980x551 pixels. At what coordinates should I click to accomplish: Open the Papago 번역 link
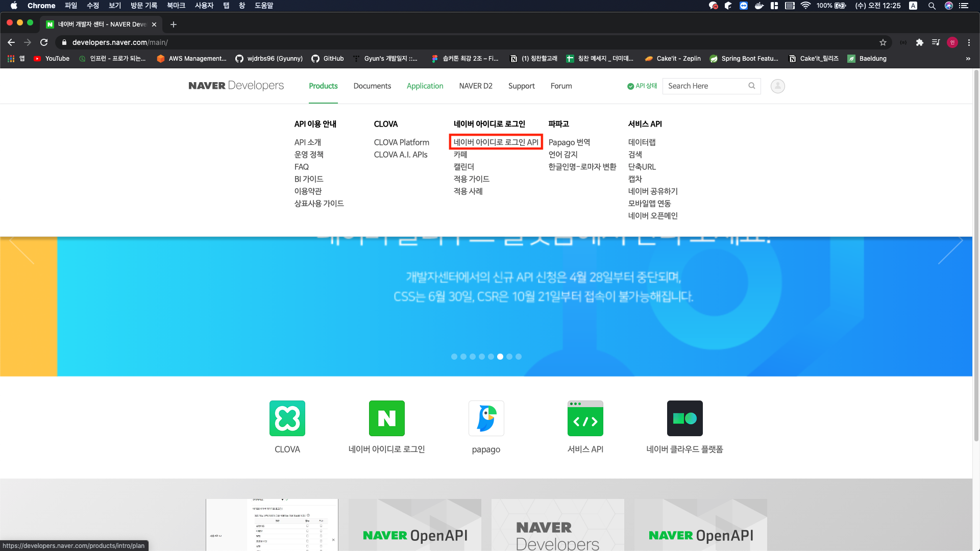(x=569, y=142)
